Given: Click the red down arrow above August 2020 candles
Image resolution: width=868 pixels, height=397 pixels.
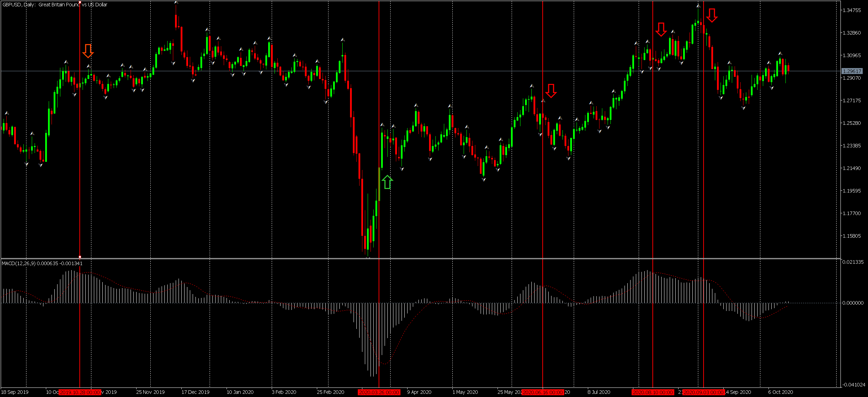Looking at the screenshot, I should 661,30.
